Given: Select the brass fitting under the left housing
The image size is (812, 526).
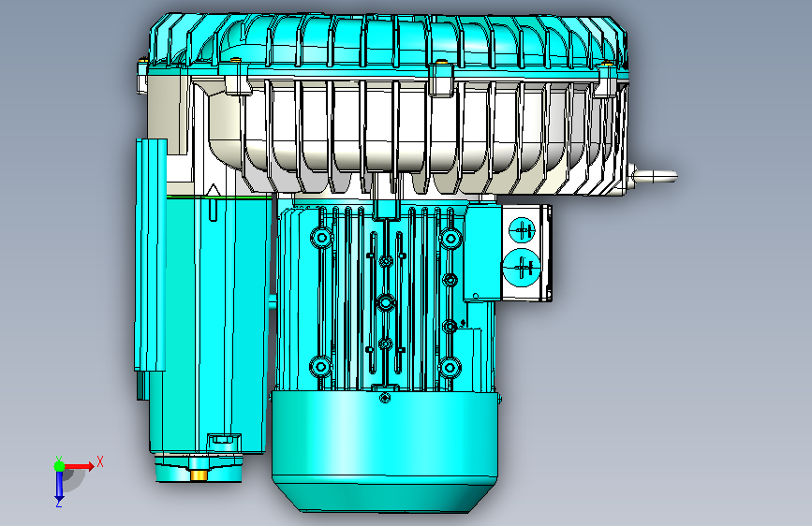Looking at the screenshot, I should 199,475.
